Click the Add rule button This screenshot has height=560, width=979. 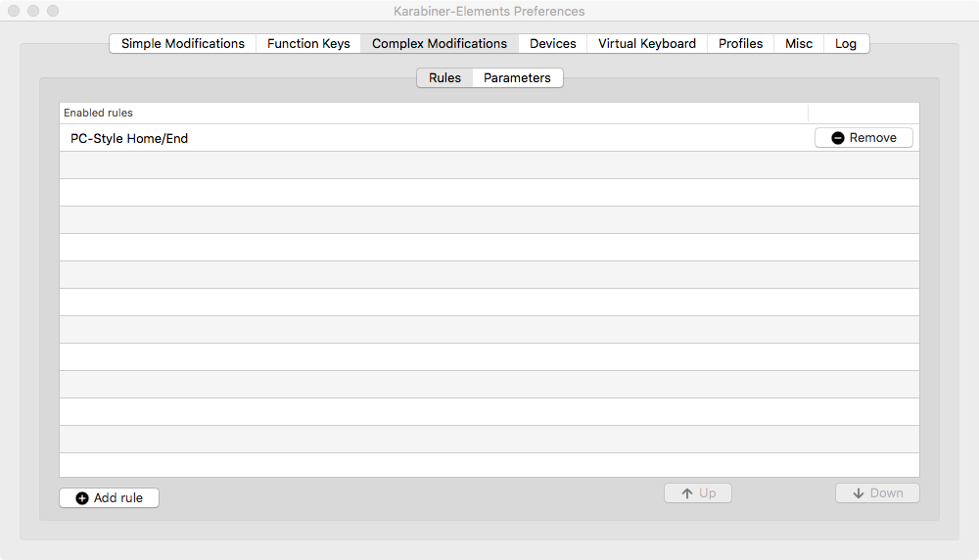(x=110, y=497)
